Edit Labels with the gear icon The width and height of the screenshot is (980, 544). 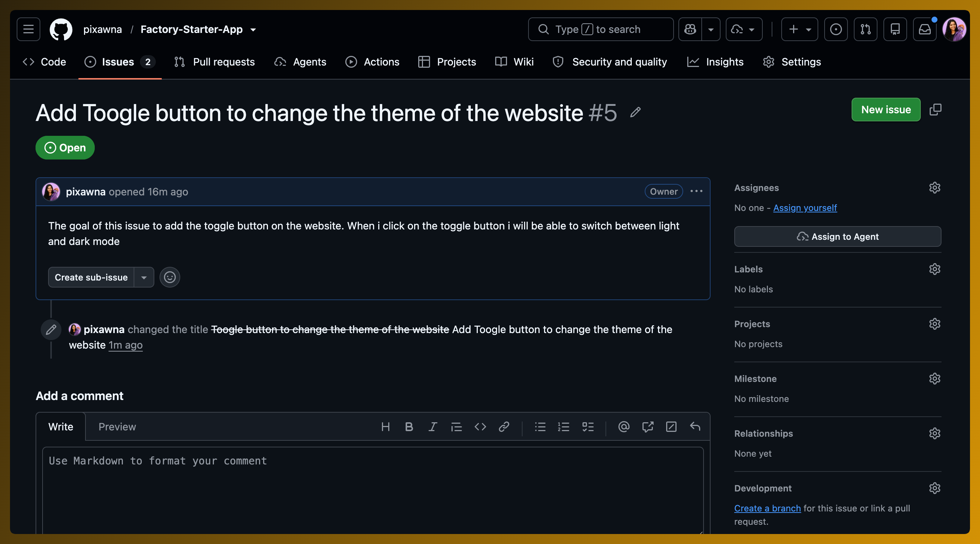point(934,269)
